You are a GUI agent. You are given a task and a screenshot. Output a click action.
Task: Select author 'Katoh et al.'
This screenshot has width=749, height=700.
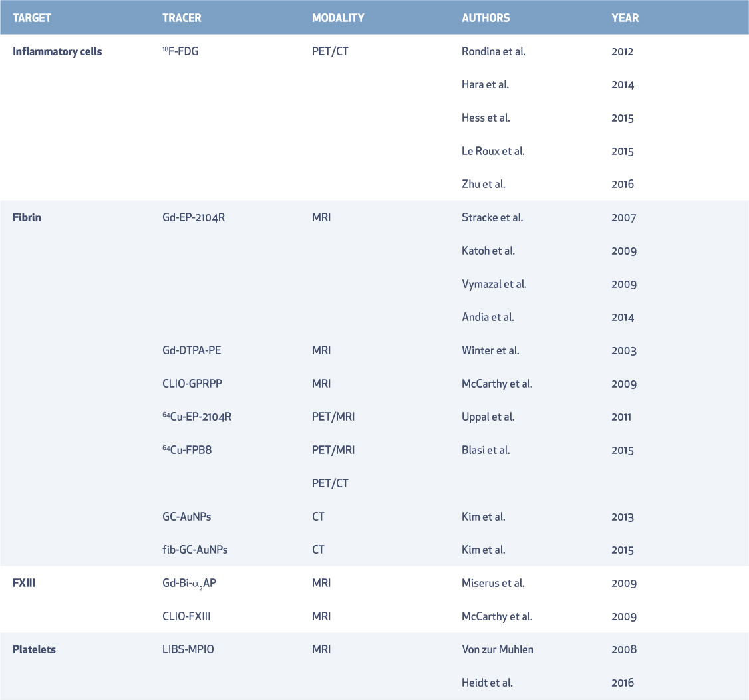488,251
